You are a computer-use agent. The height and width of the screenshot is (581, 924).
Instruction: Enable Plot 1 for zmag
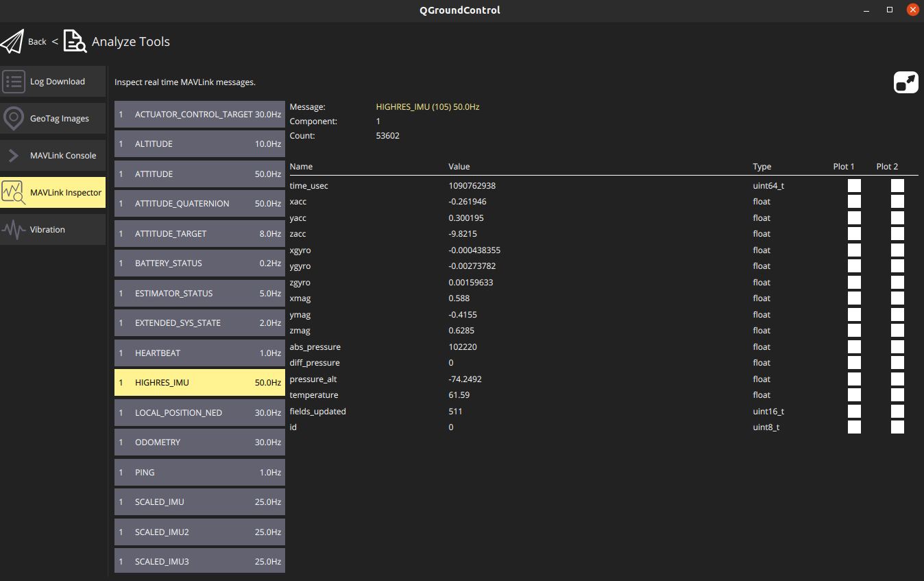[854, 331]
